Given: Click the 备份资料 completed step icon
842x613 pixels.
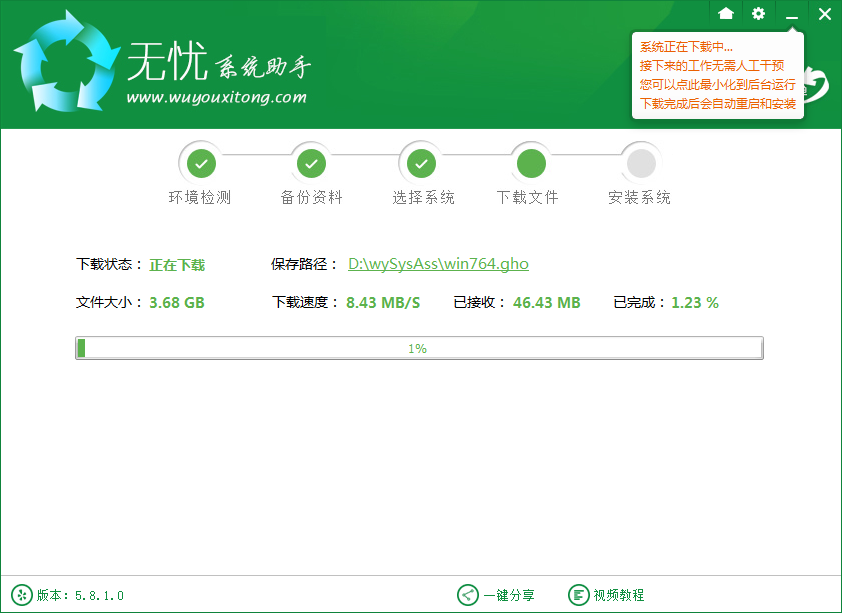Looking at the screenshot, I should [x=311, y=162].
